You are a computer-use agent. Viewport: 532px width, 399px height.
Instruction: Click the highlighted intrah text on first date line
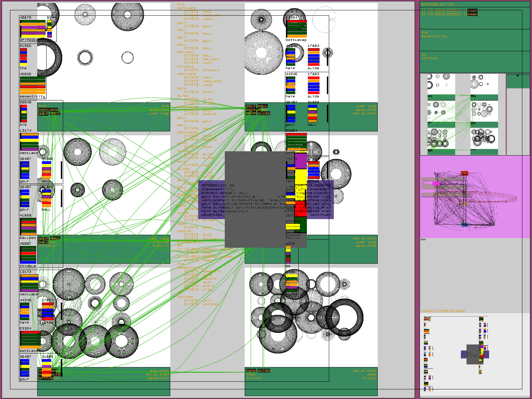click(x=472, y=11)
